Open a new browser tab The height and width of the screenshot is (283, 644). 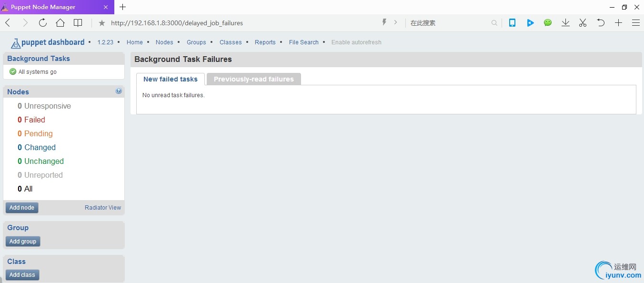pyautogui.click(x=122, y=7)
